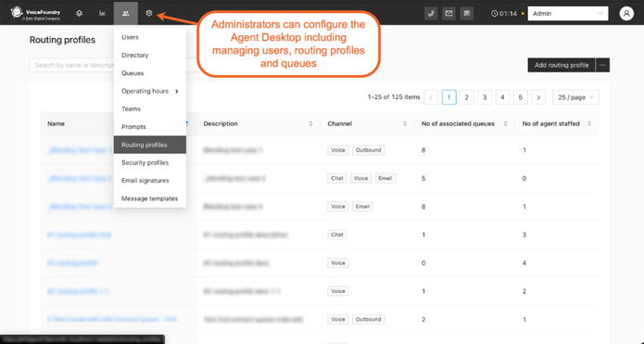Viewport: 644px width, 344px height.
Task: Click the phone call icon in header
Action: pos(431,14)
